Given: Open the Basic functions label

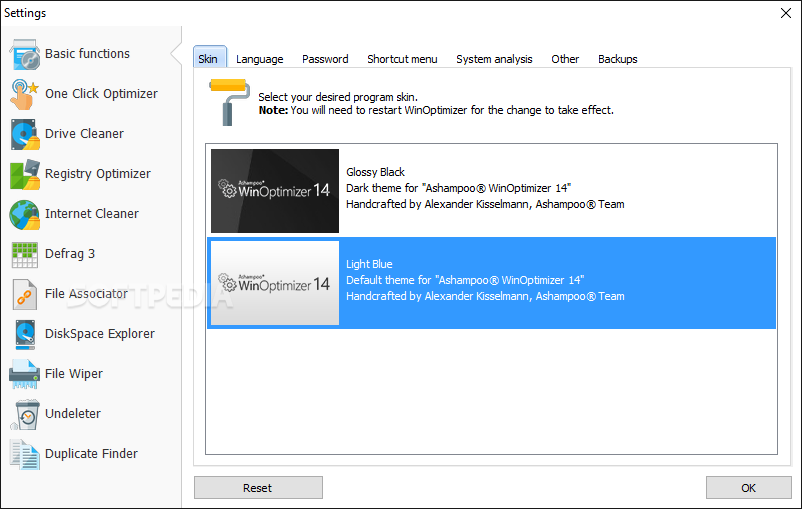Looking at the screenshot, I should pyautogui.click(x=87, y=54).
